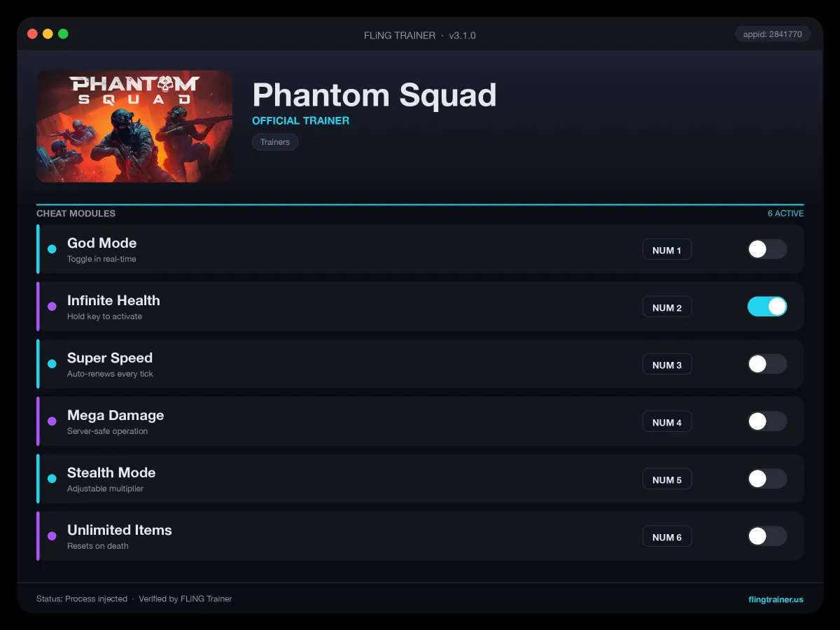This screenshot has width=840, height=630.
Task: Turn on the Super Speed switch
Action: [767, 364]
